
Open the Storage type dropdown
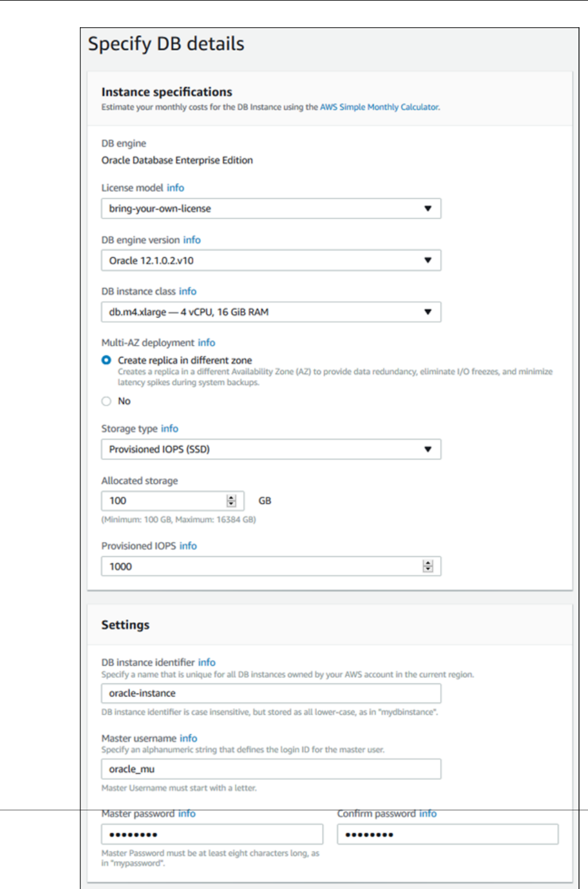270,449
